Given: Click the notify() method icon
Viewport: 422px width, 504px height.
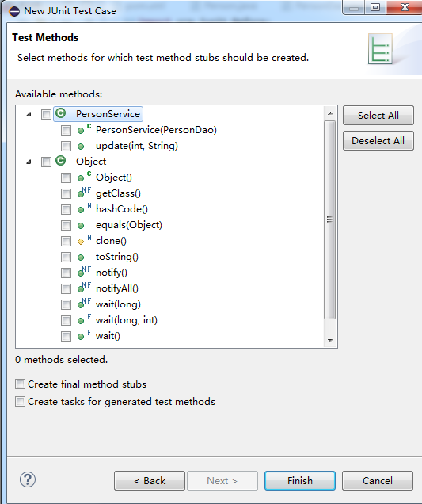Looking at the screenshot, I should tap(84, 272).
